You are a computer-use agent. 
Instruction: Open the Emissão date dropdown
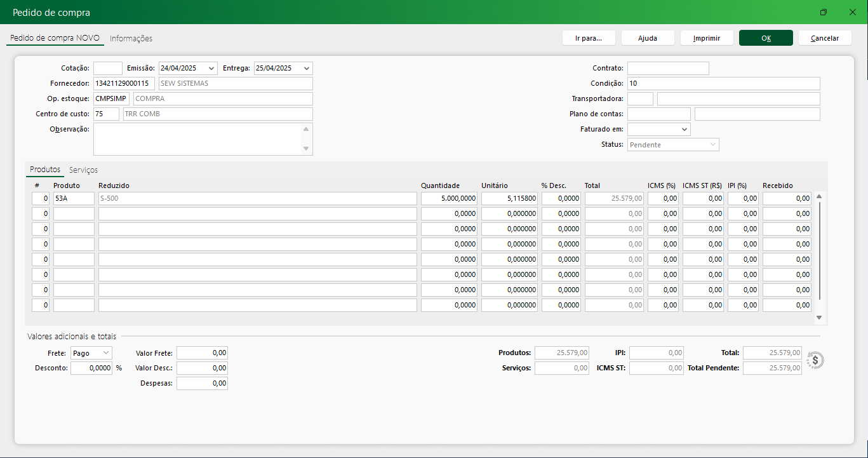211,68
